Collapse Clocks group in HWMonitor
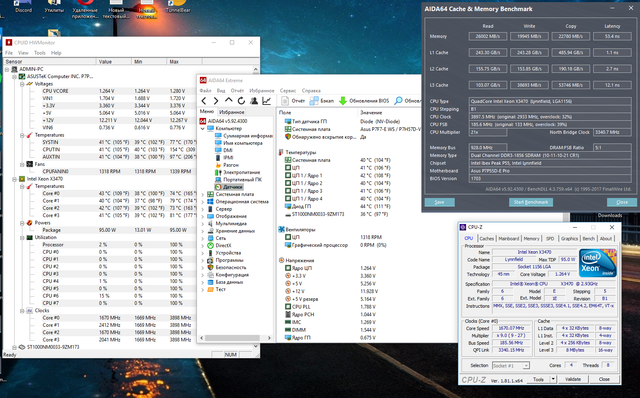This screenshot has width=640, height=398. pyautogui.click(x=22, y=310)
